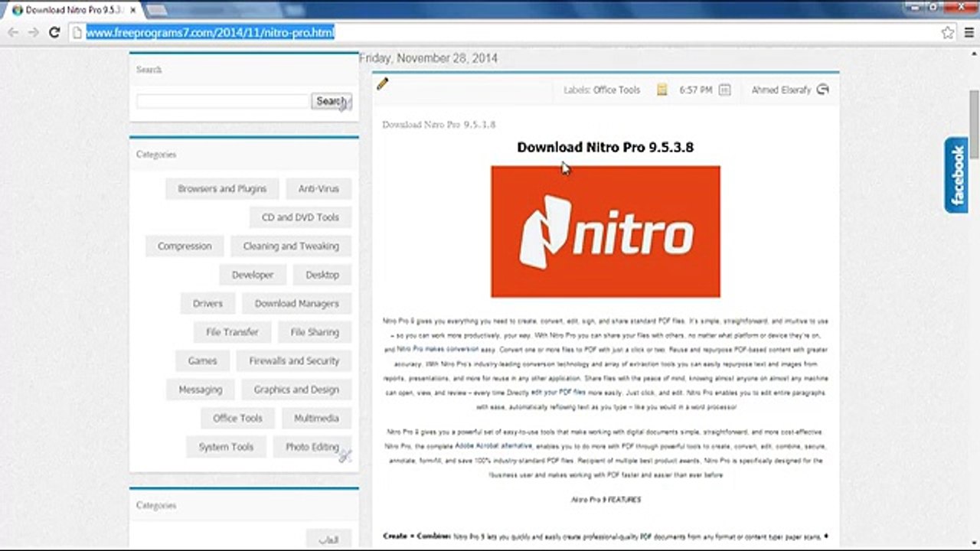The height and width of the screenshot is (551, 980).
Task: Click the yellow label icon before 6:57 PM
Action: click(661, 90)
